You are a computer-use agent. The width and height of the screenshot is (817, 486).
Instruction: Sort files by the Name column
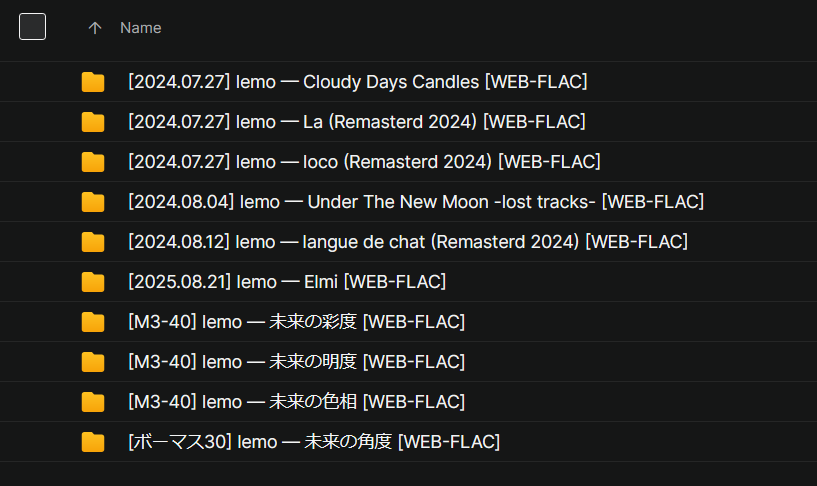pos(140,28)
